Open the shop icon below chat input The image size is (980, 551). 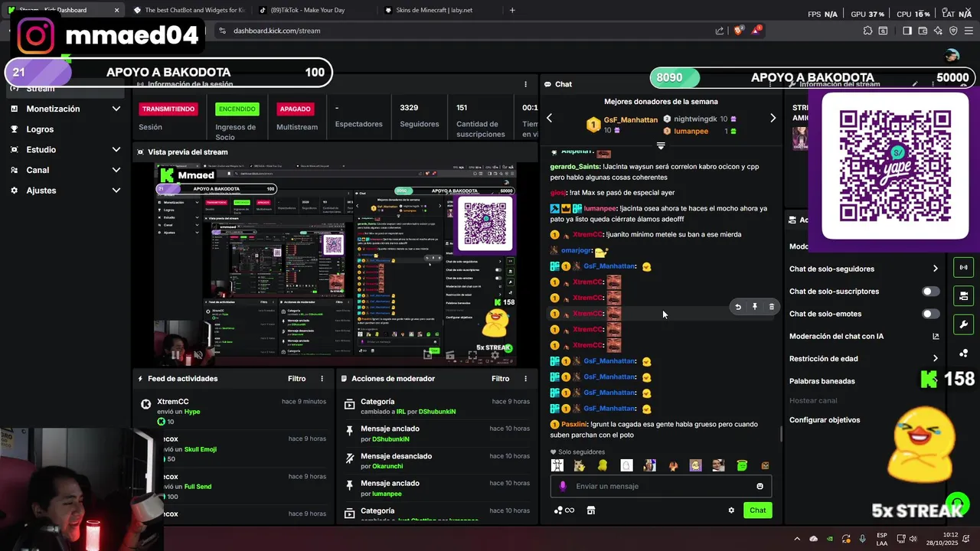click(590, 510)
